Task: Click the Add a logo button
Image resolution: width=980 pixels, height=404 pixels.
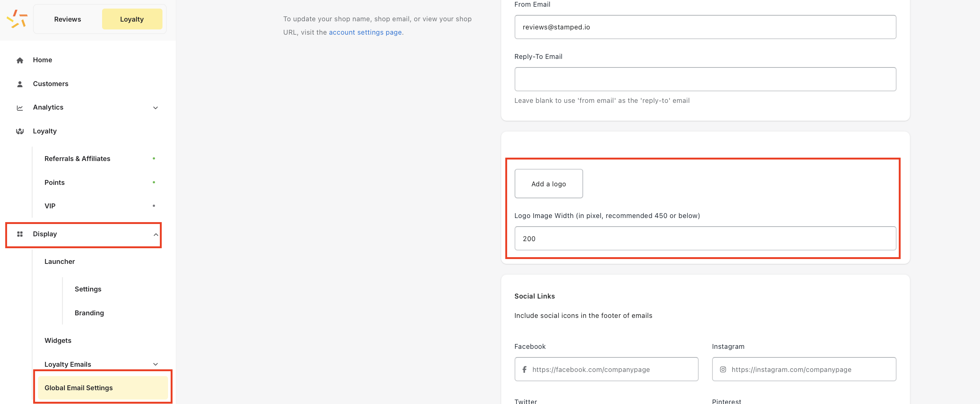Action: pos(549,184)
